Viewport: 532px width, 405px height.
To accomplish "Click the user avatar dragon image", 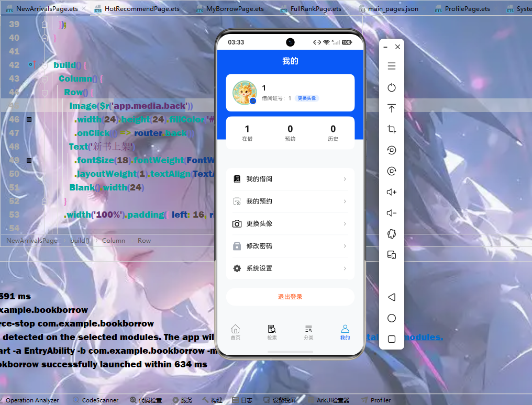I will [x=245, y=93].
